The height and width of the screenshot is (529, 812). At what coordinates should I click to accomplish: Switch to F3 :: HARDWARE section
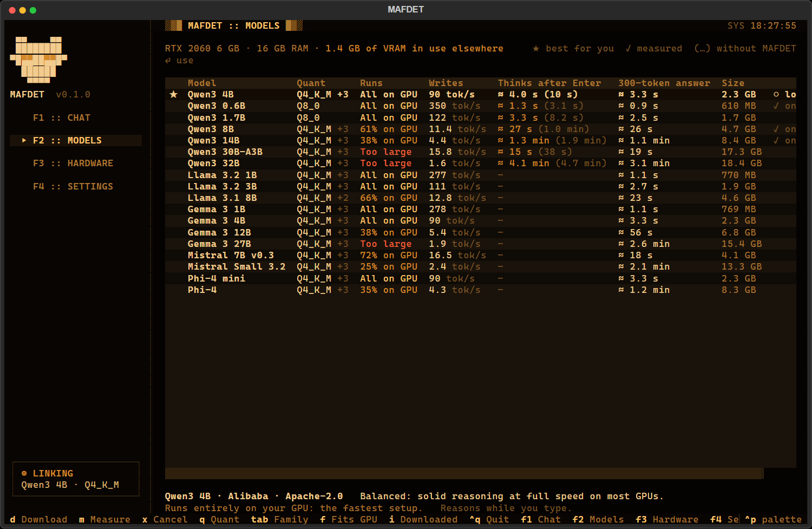pos(73,163)
